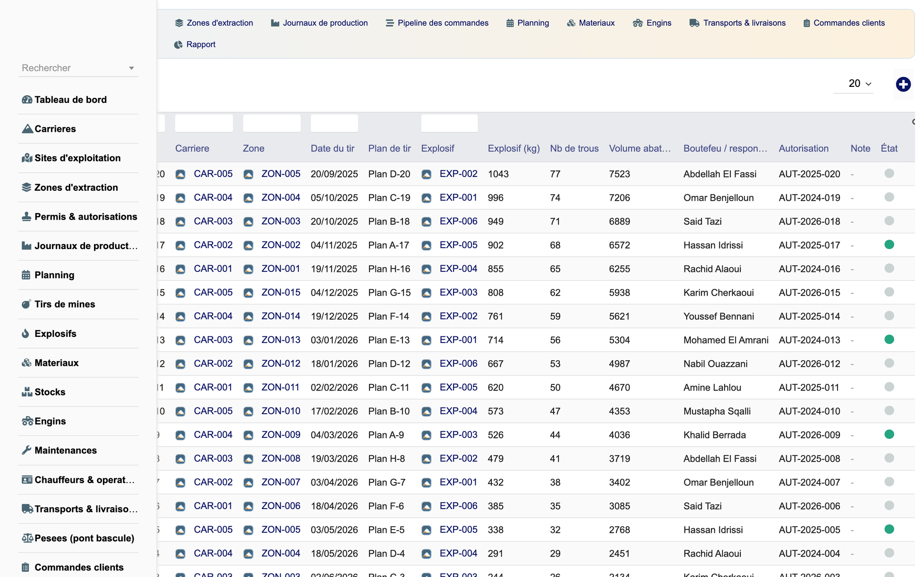Click the Mohamed El Amrani cell

(x=726, y=340)
